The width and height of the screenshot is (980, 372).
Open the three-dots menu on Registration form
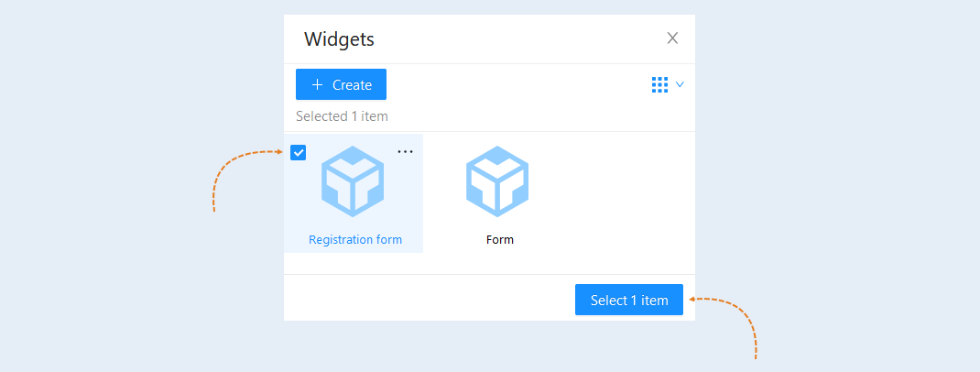(406, 152)
